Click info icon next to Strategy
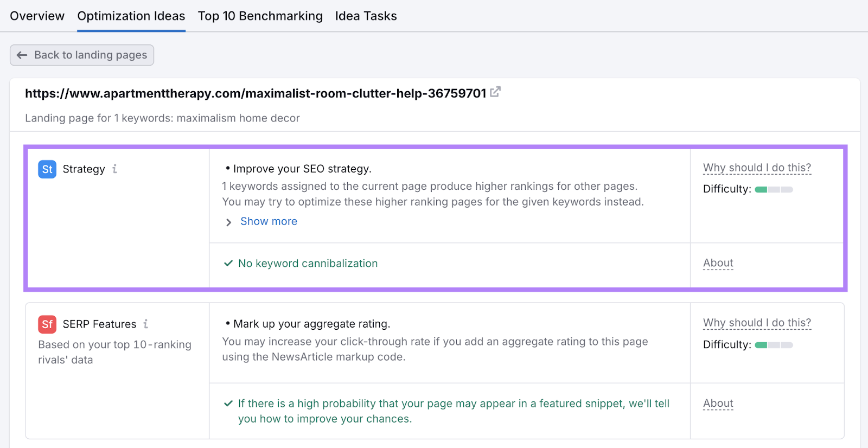868x448 pixels. pos(114,169)
